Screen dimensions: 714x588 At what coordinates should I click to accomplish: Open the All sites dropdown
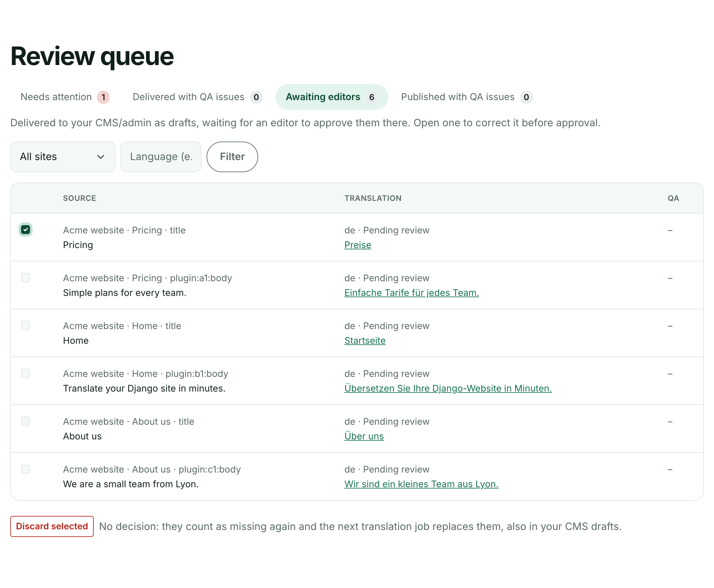click(x=62, y=157)
